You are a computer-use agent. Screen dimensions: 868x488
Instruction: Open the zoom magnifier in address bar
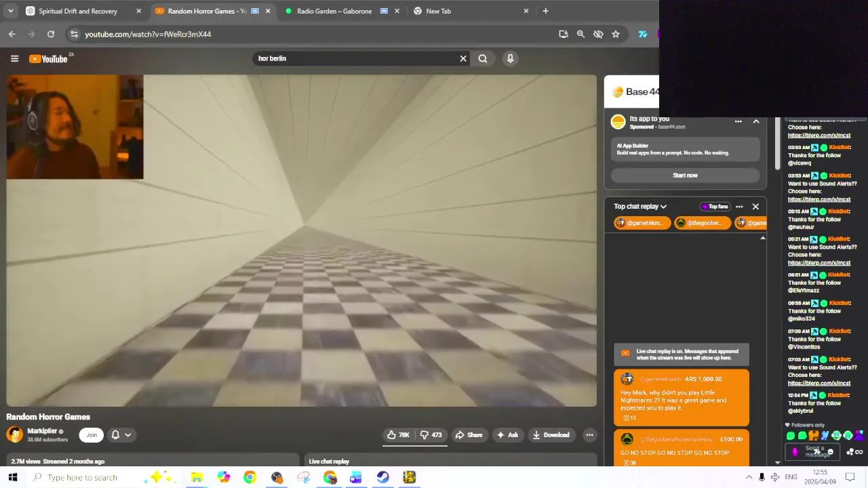coord(580,34)
